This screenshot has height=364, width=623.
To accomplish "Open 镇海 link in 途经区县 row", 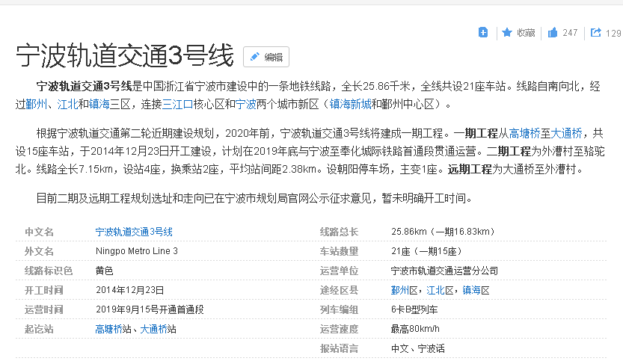I will tap(471, 290).
